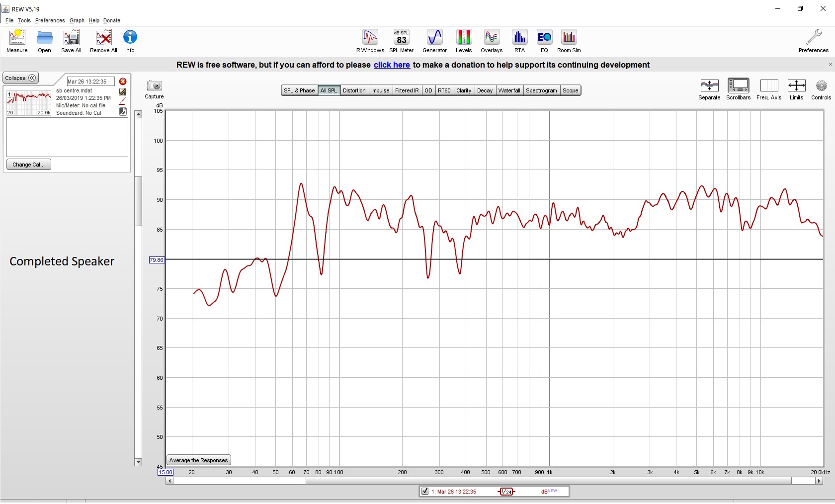Save all measurements
Viewport: 835px width, 504px height.
coord(71,41)
